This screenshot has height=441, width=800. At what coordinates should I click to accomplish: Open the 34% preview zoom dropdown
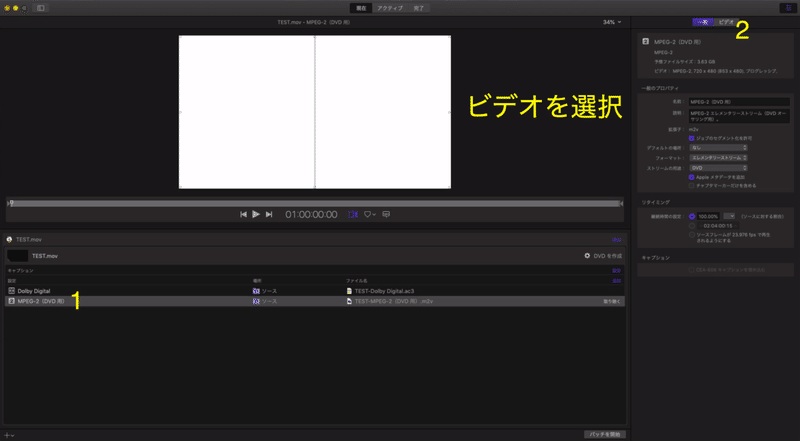click(612, 22)
